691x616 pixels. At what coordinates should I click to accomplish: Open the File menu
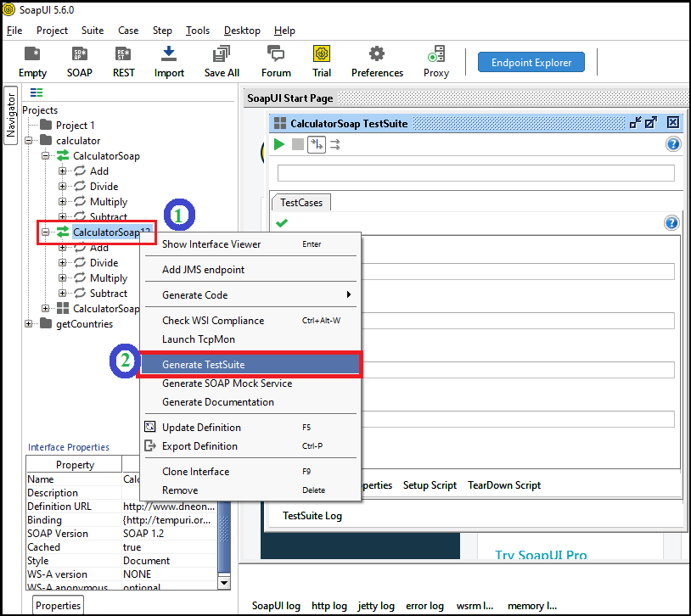coord(14,31)
